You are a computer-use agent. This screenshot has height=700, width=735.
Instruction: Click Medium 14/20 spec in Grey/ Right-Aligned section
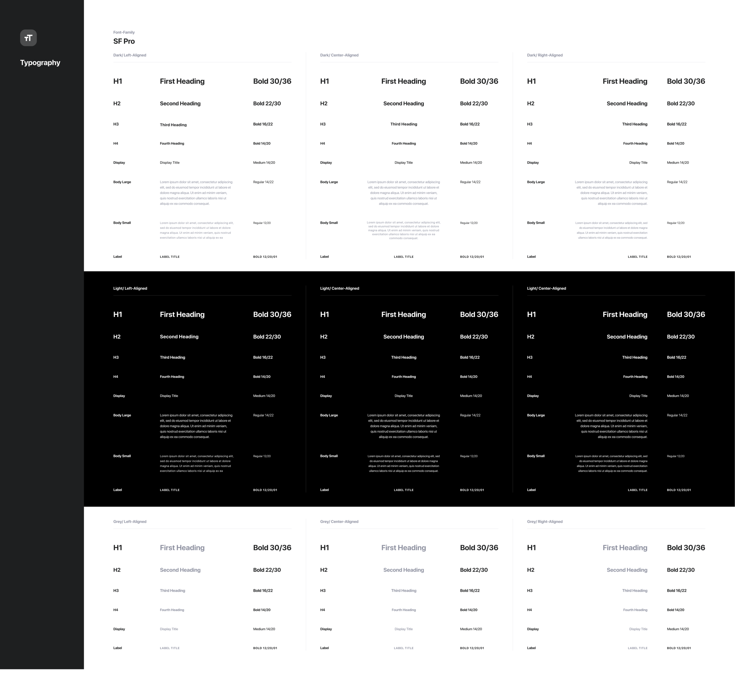pyautogui.click(x=678, y=629)
